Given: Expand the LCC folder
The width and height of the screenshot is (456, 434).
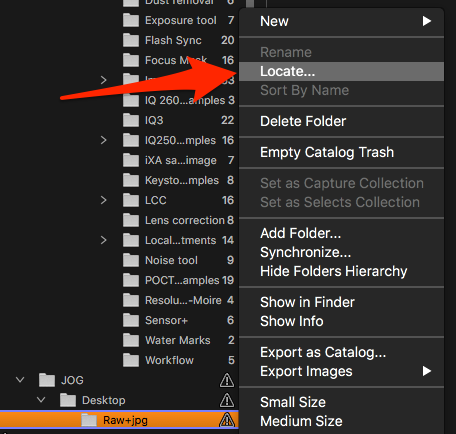Looking at the screenshot, I should 103,200.
